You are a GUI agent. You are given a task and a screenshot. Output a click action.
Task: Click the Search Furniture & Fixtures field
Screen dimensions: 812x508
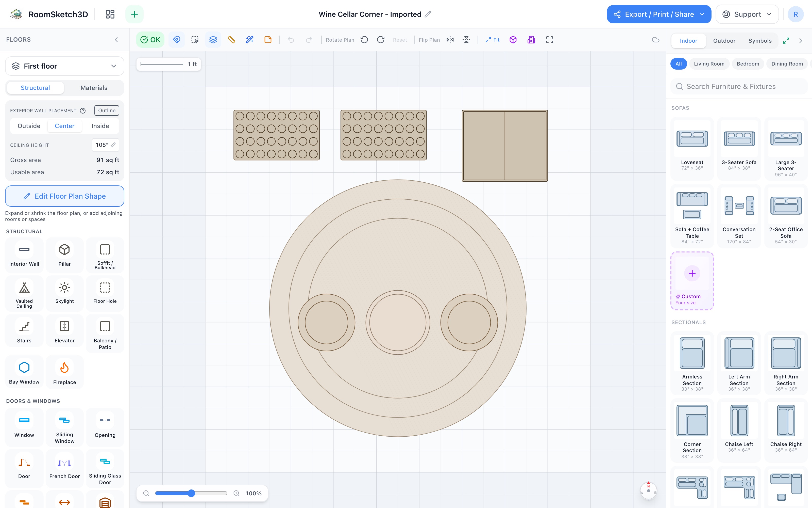739,86
